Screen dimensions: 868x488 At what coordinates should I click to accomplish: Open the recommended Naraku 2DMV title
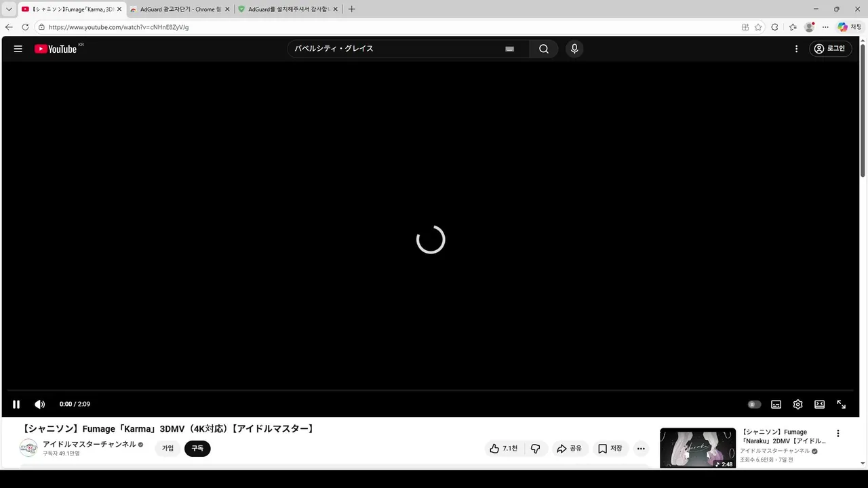click(784, 436)
